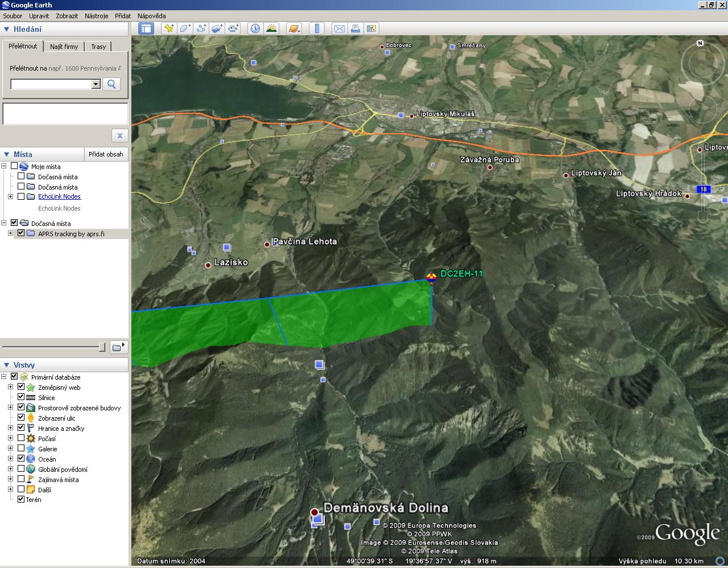728x568 pixels.
Task: Click the Demänovská Dolina place marker
Action: pyautogui.click(x=315, y=512)
